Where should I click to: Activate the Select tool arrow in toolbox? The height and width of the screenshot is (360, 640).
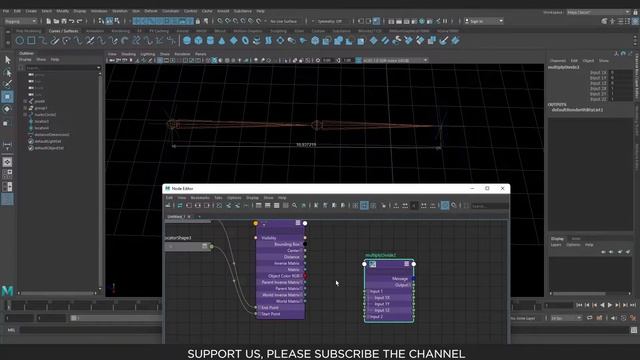click(7, 60)
